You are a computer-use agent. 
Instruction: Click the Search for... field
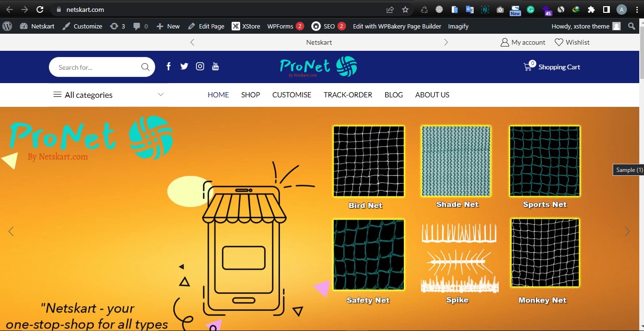point(97,67)
